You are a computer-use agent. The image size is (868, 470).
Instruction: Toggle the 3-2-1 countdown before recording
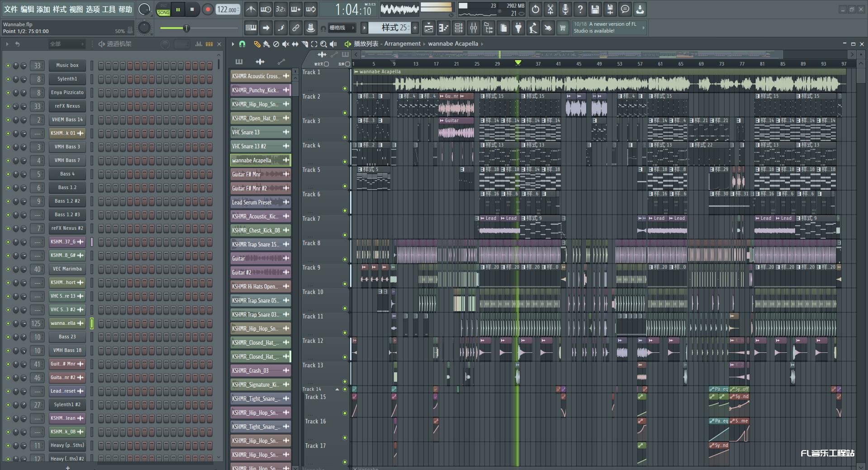(280, 9)
